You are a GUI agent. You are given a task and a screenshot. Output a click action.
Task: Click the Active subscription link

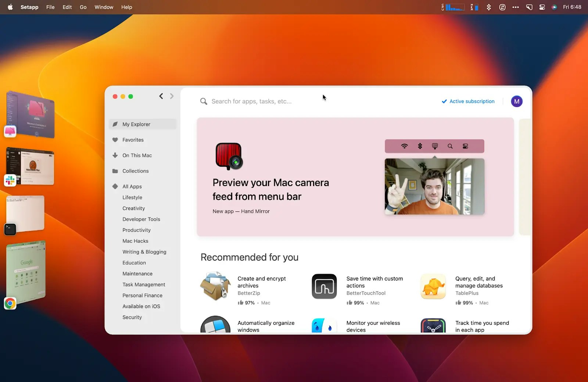pyautogui.click(x=468, y=101)
